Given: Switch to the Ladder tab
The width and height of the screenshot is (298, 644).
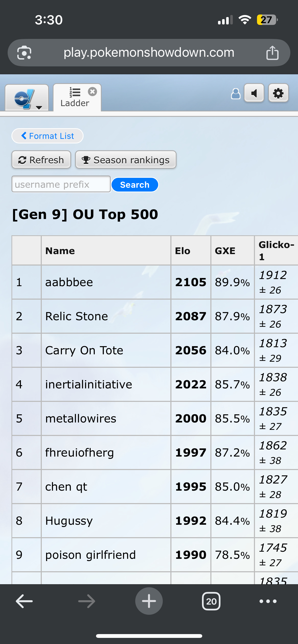Looking at the screenshot, I should pos(75,98).
